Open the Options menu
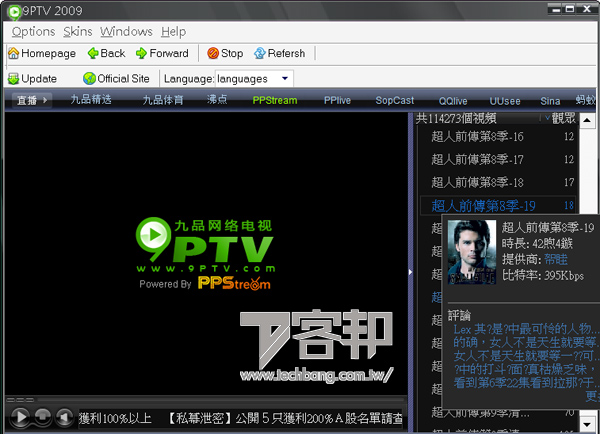 (x=33, y=31)
